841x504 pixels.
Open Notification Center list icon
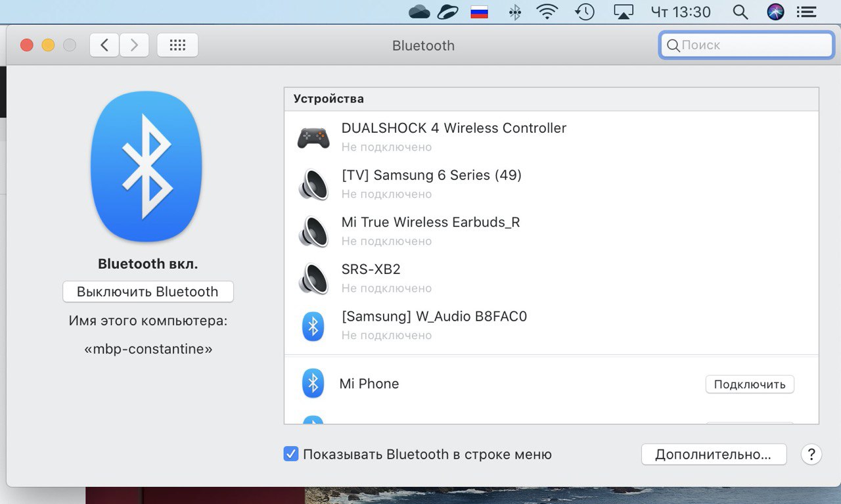[x=806, y=12]
